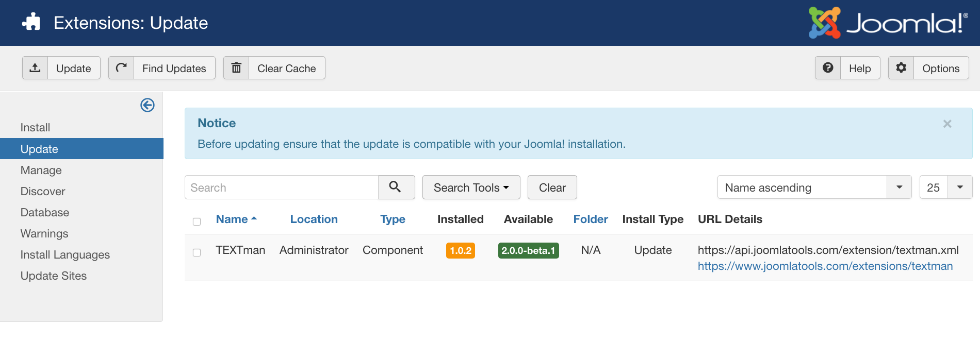Open Discover in the sidebar

[43, 191]
